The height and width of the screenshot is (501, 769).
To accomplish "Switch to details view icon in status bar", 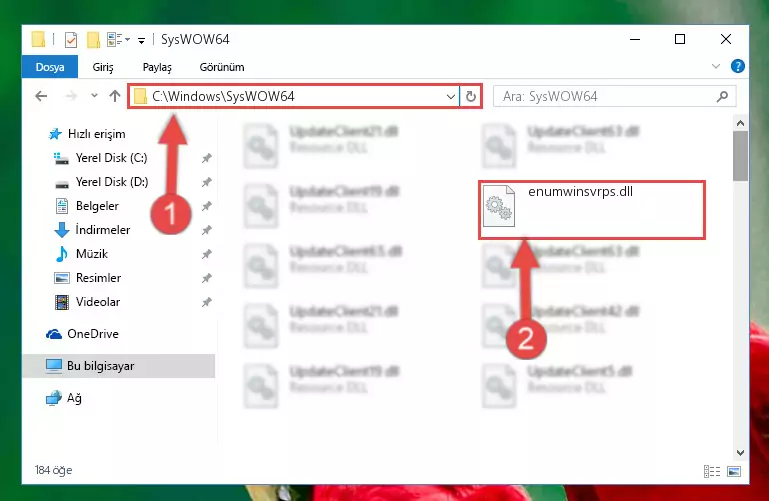I will 712,472.
